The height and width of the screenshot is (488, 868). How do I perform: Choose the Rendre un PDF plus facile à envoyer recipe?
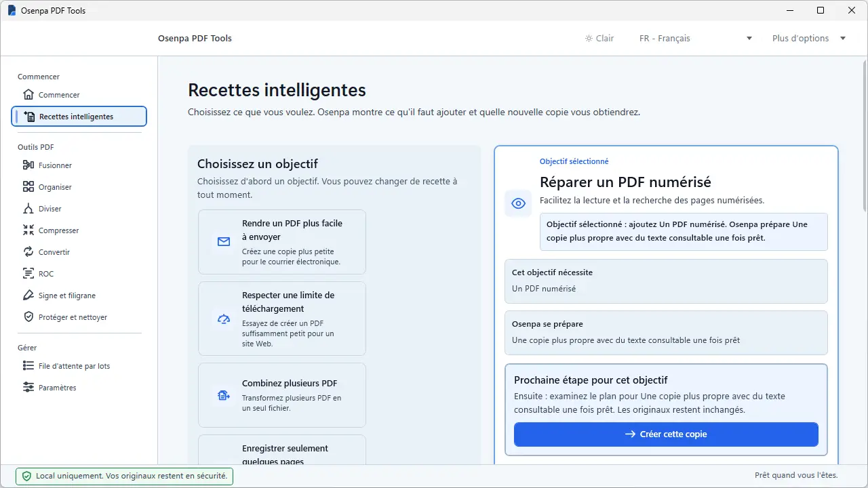pyautogui.click(x=282, y=242)
